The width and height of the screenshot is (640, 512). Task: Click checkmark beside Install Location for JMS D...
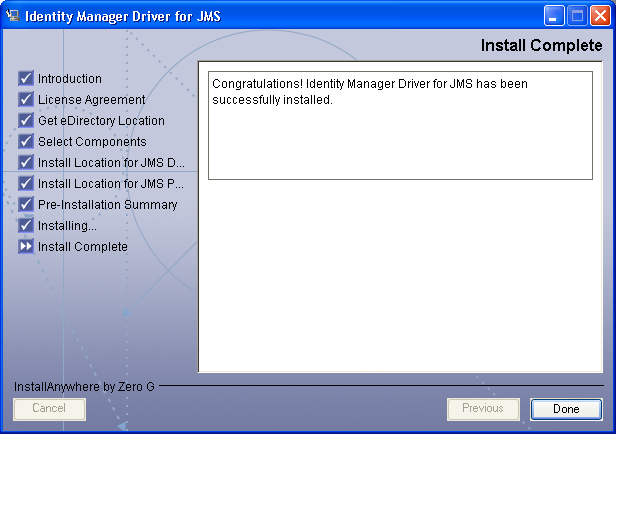pos(26,162)
